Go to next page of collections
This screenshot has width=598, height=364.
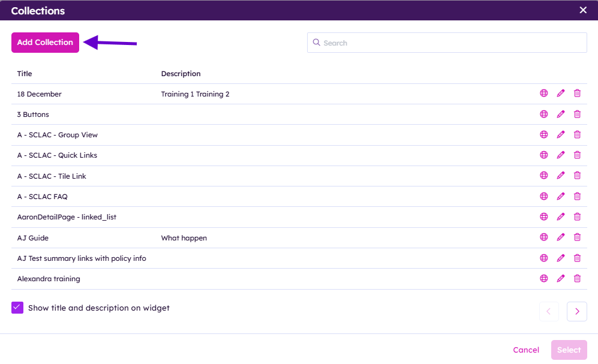point(576,311)
